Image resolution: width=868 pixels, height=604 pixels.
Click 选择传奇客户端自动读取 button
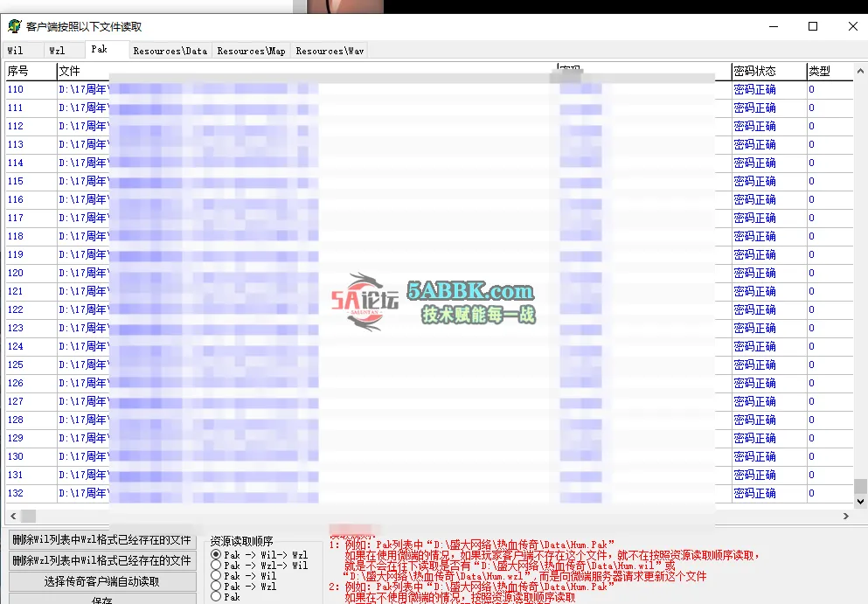102,581
